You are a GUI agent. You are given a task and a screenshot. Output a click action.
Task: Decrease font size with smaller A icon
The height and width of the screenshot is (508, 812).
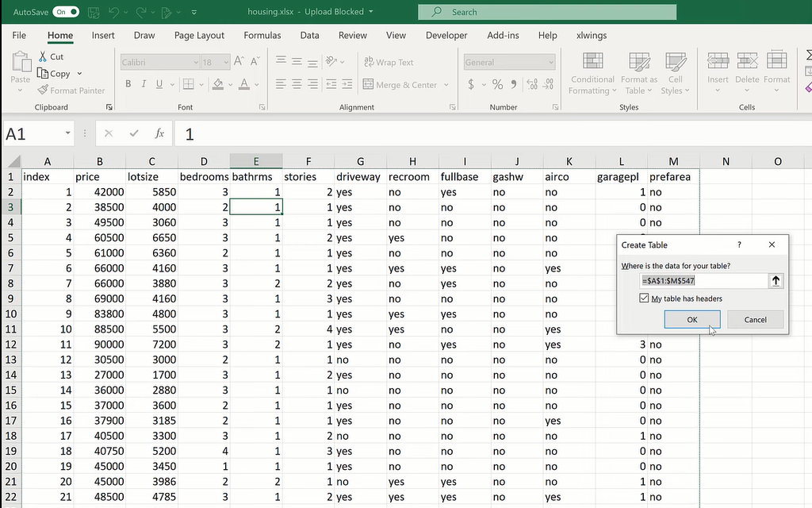255,62
